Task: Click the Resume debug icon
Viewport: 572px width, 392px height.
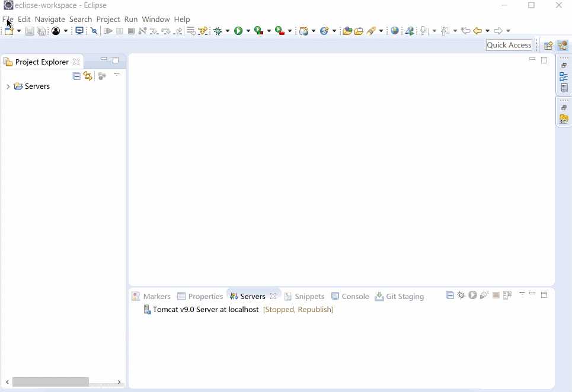Action: point(108,31)
